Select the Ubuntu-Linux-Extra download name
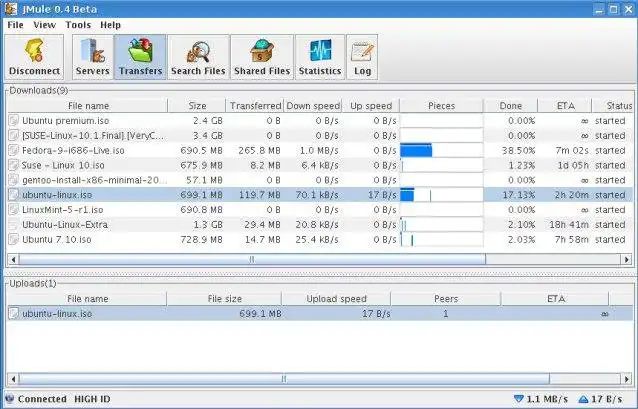The height and width of the screenshot is (409, 638). point(65,225)
